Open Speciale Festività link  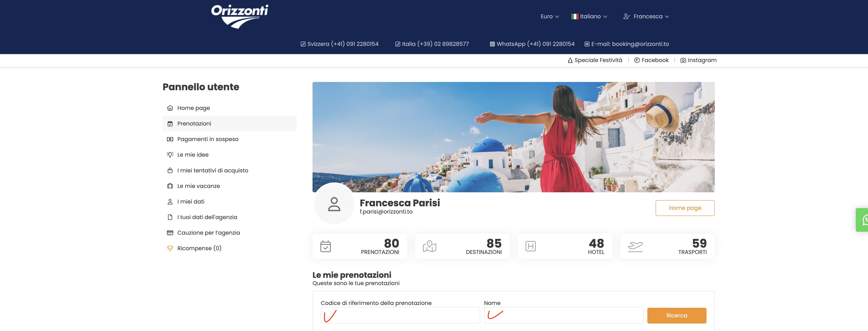595,60
